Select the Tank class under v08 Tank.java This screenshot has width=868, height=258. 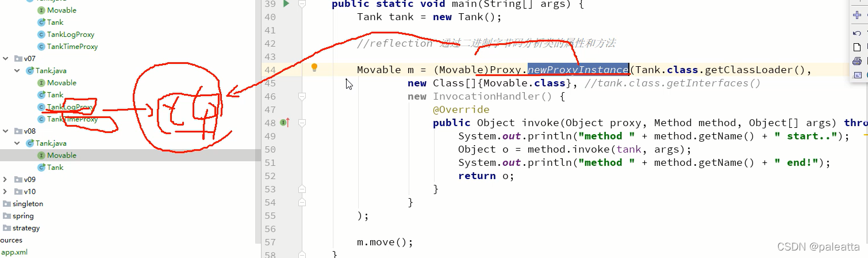(x=55, y=167)
